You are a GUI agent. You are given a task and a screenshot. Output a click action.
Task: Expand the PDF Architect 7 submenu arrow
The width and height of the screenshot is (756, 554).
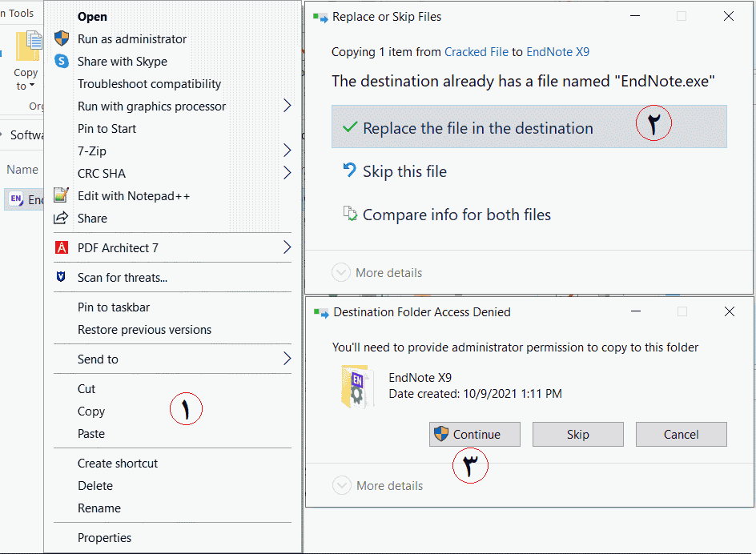coord(287,247)
